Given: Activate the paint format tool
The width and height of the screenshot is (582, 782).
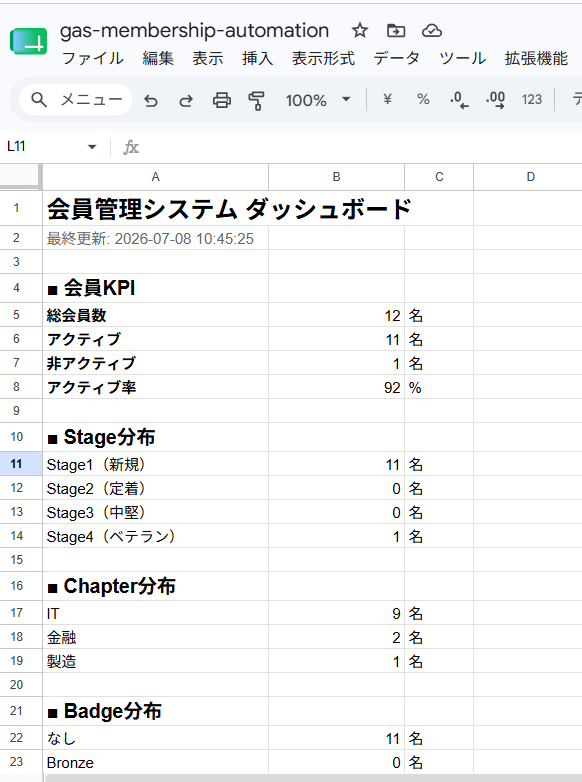Looking at the screenshot, I should click(x=256, y=101).
